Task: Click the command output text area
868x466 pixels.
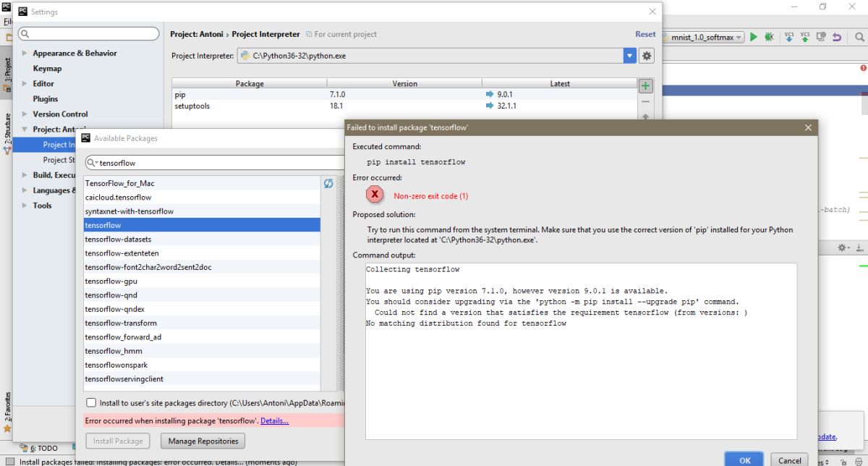Action: (x=581, y=351)
